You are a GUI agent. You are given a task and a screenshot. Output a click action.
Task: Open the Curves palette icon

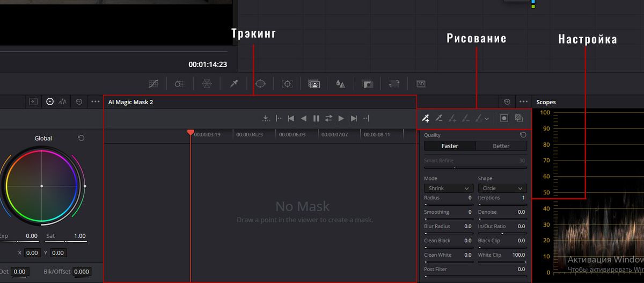[153, 84]
